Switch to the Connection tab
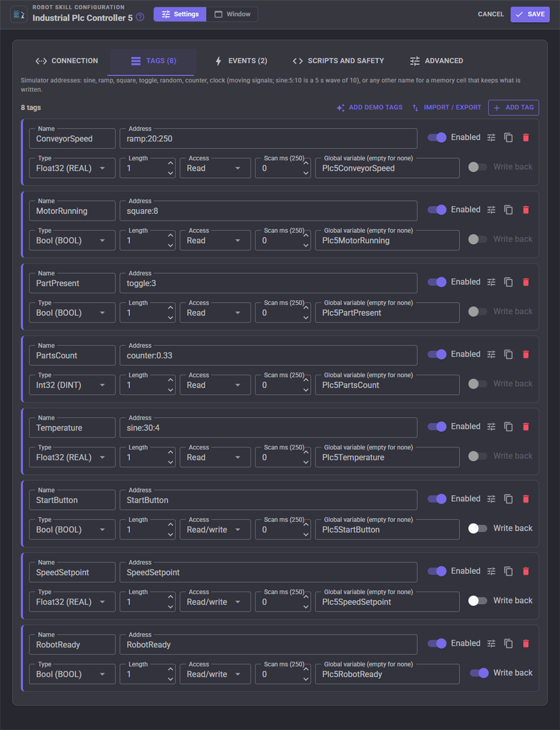This screenshot has width=560, height=730. tap(67, 61)
